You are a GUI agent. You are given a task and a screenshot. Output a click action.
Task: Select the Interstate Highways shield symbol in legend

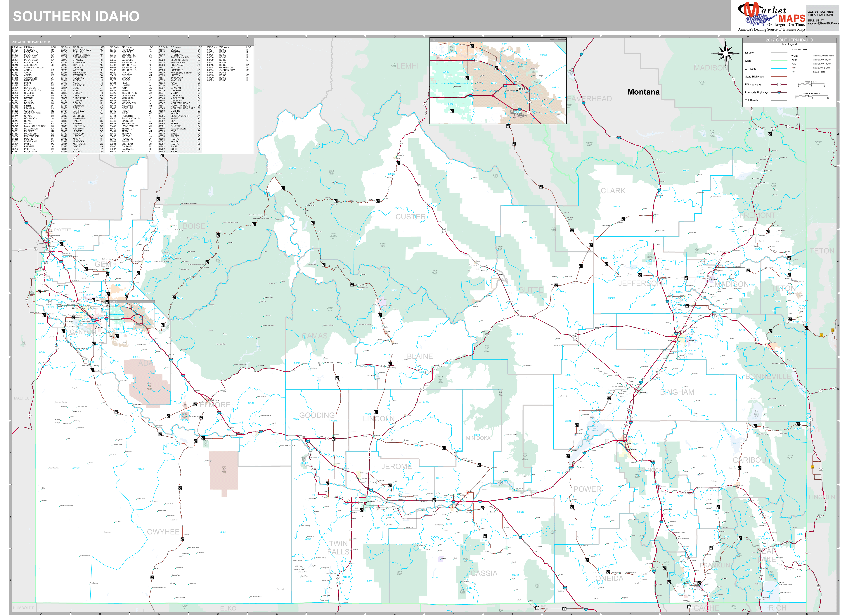click(x=779, y=93)
